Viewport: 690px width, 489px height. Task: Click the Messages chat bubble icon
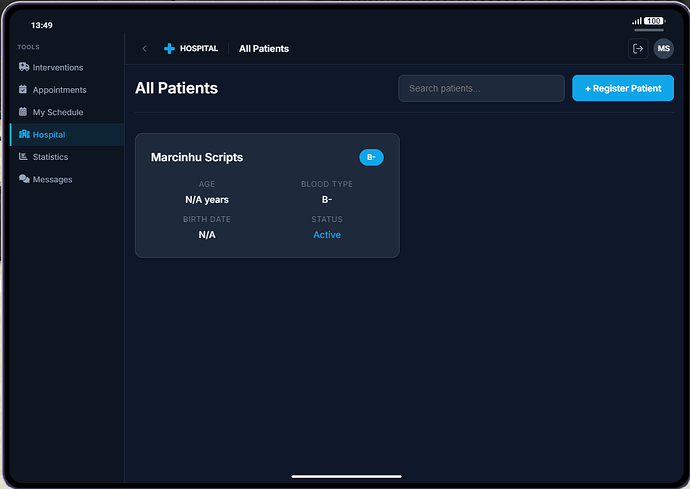24,179
